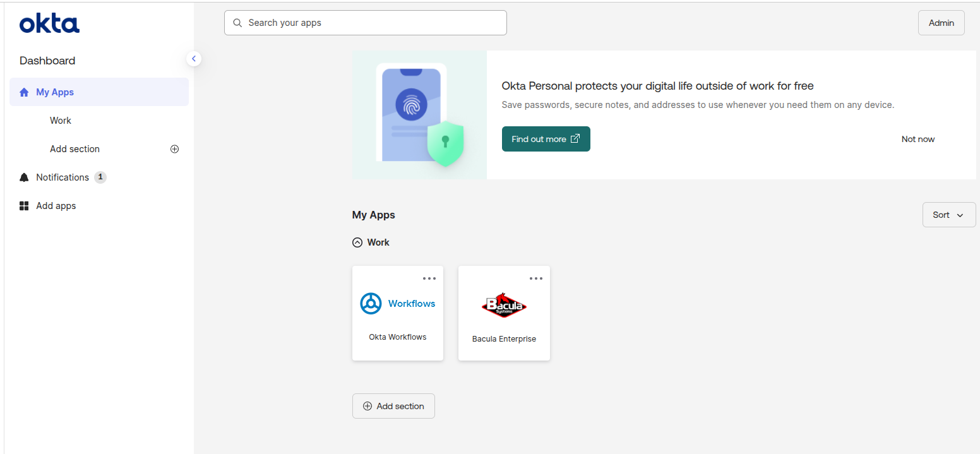Click the Add section button below apps
This screenshot has width=980, height=454.
click(393, 406)
